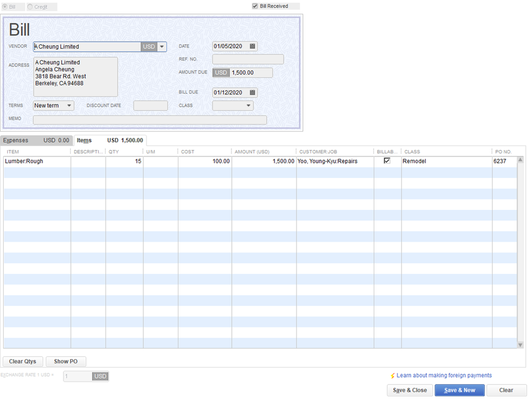Uncheck Billable for Lumber:Rough row
Screen dimensions: 532x399
pyautogui.click(x=387, y=161)
